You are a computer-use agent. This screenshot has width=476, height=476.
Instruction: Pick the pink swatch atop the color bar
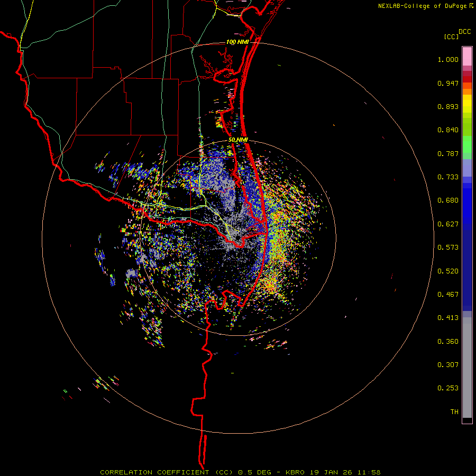point(467,56)
